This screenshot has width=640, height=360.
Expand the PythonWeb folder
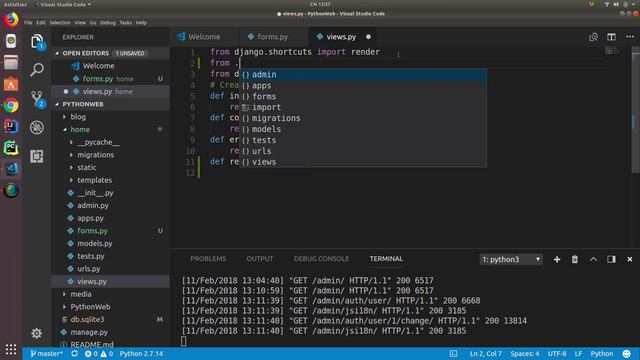tap(64, 307)
